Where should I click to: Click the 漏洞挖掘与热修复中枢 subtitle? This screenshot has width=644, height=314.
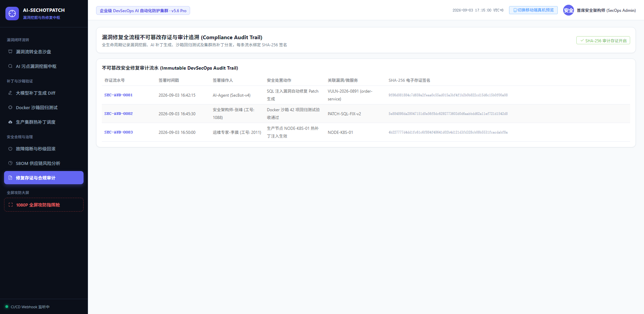pos(42,18)
